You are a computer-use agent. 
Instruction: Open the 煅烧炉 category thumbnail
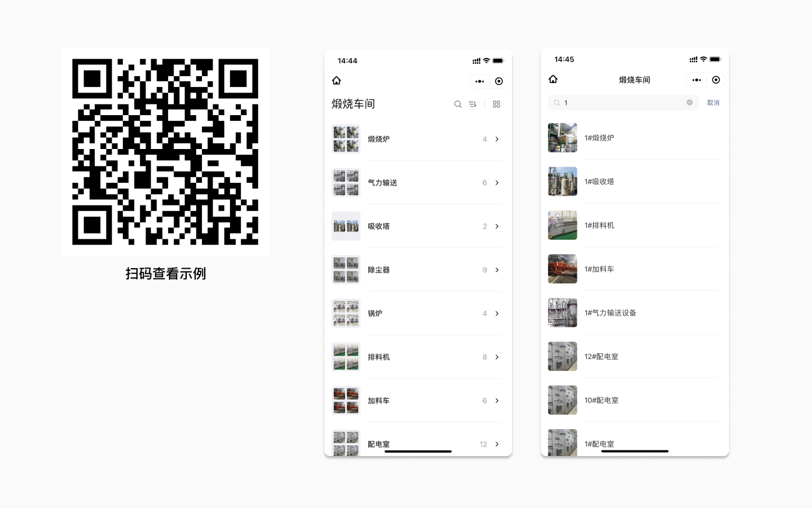[x=346, y=139]
